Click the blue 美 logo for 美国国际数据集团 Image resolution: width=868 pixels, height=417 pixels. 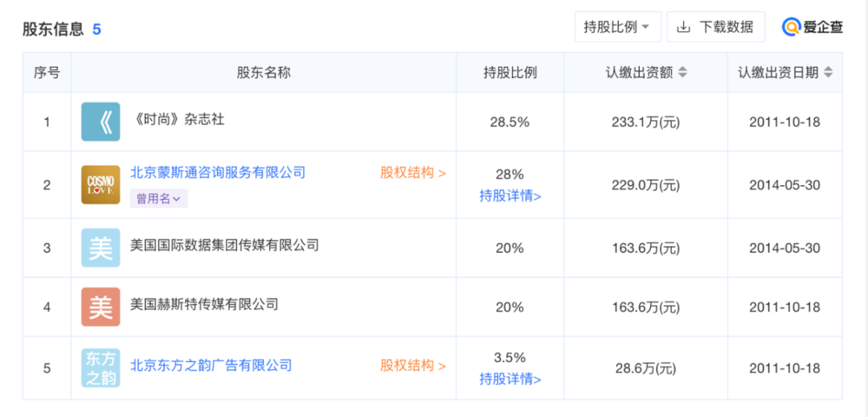pyautogui.click(x=100, y=248)
